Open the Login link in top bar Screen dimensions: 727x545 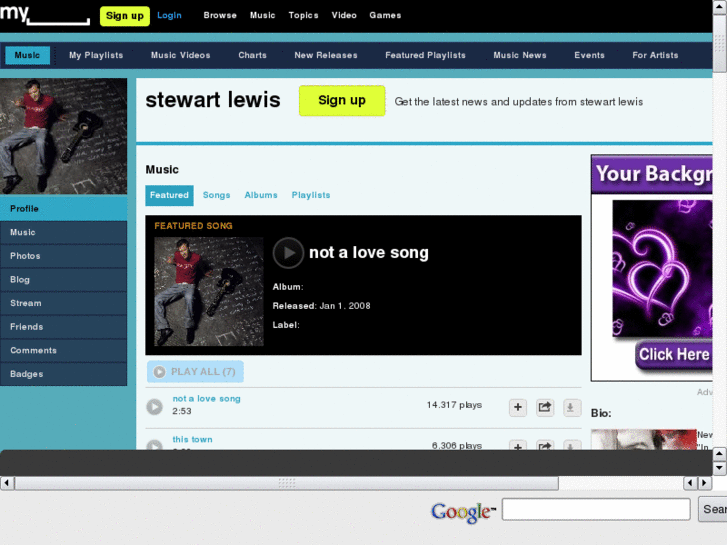pyautogui.click(x=169, y=16)
